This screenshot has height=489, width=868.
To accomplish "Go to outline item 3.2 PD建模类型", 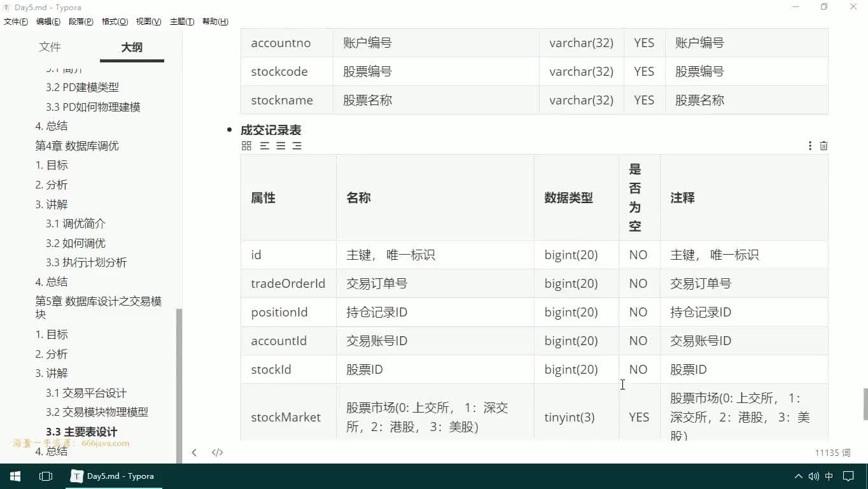I will [x=82, y=87].
